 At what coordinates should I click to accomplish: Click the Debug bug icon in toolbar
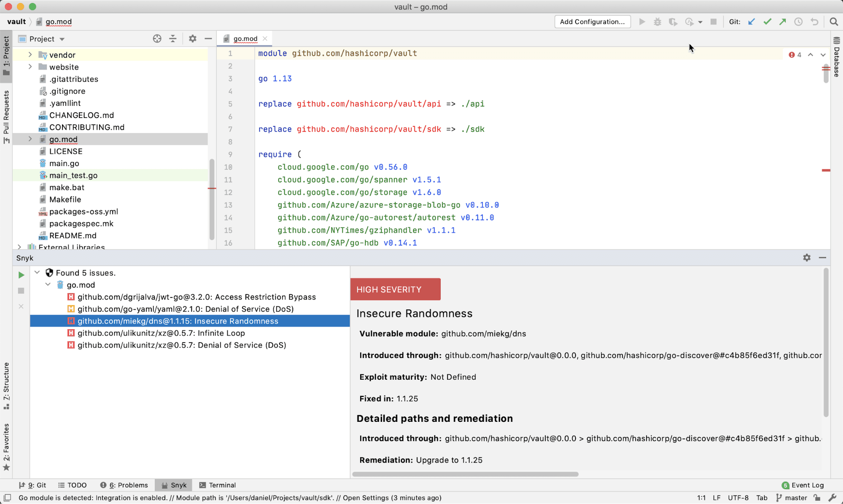[657, 21]
